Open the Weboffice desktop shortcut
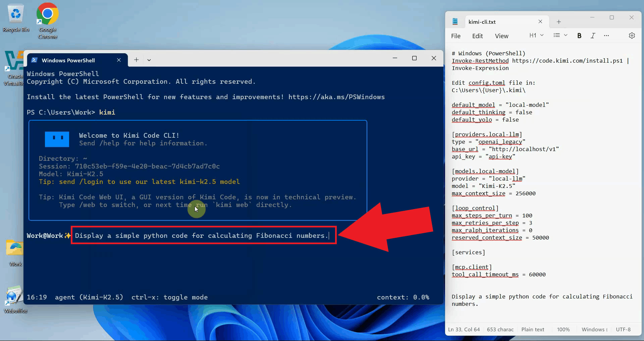Screen dimensions: 644x341 pos(14,299)
